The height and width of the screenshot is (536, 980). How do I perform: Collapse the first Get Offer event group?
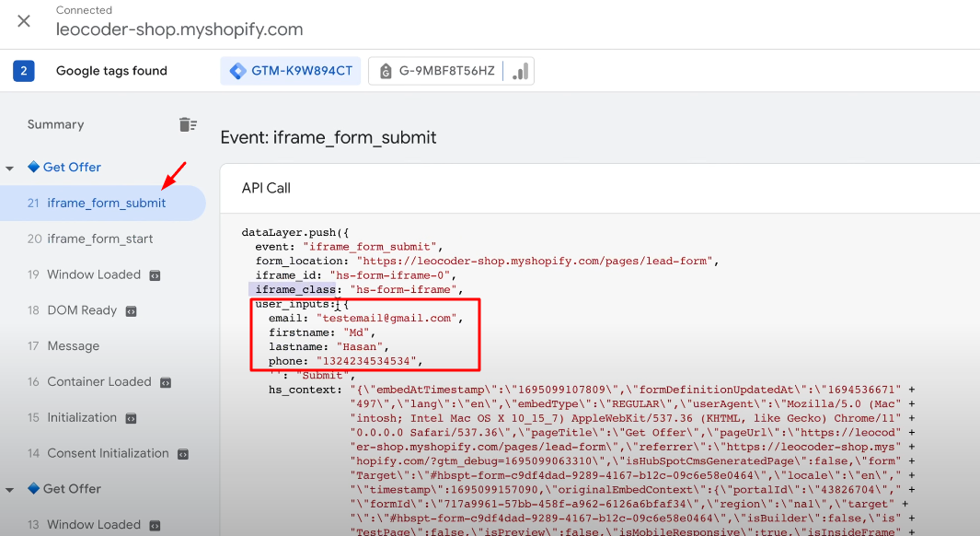point(9,167)
